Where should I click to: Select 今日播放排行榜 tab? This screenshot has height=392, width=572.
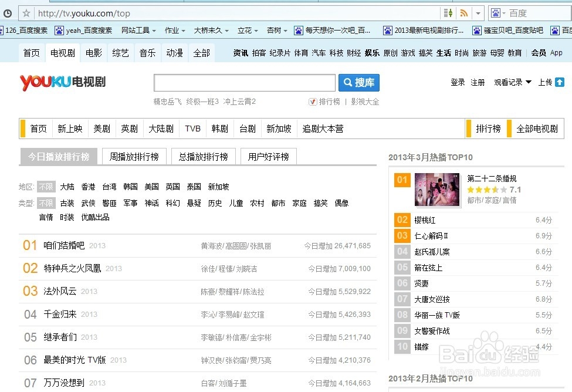coord(58,157)
